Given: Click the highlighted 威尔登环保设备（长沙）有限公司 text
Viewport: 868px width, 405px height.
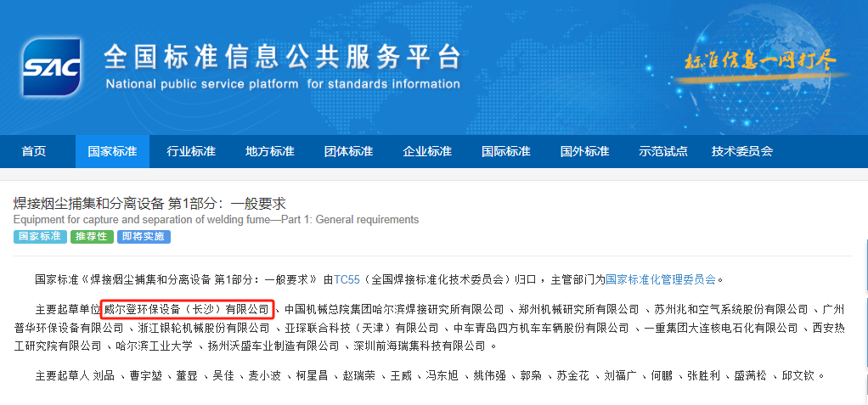Looking at the screenshot, I should [x=187, y=308].
